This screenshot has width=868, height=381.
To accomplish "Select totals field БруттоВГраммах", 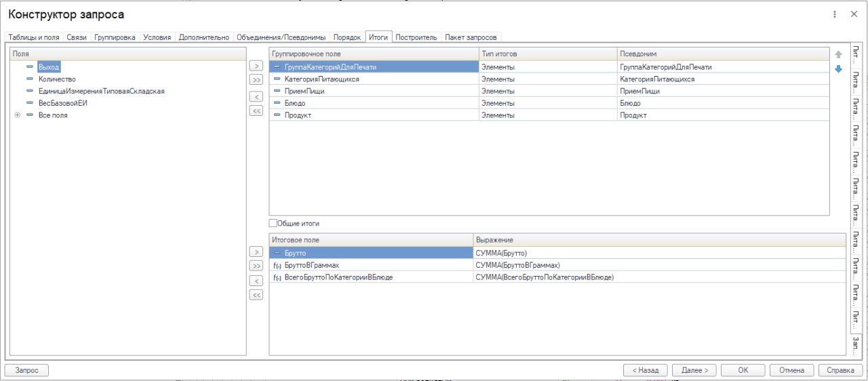I will coord(371,265).
